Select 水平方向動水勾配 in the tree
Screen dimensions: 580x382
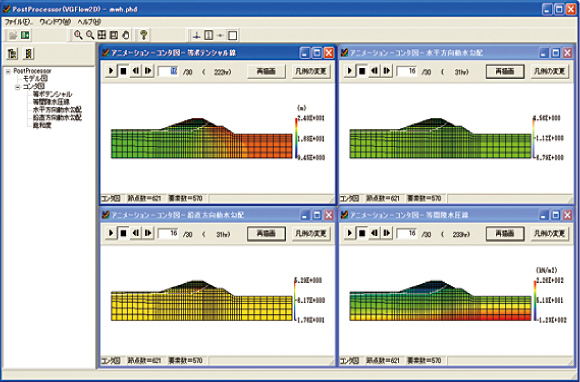coord(57,110)
